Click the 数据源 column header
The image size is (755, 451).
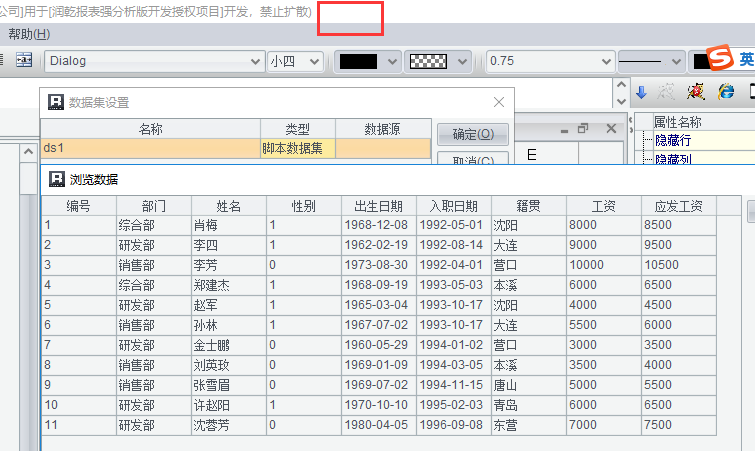coord(383,129)
